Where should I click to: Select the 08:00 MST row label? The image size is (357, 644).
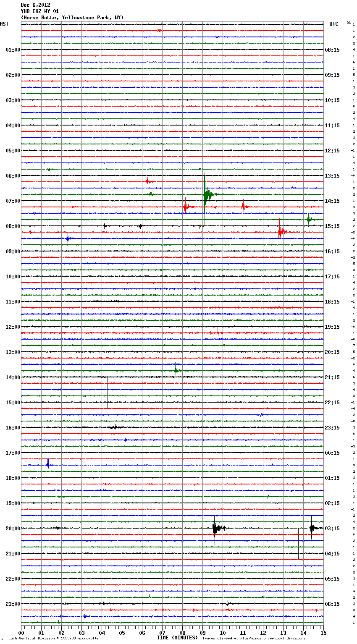[x=13, y=226]
